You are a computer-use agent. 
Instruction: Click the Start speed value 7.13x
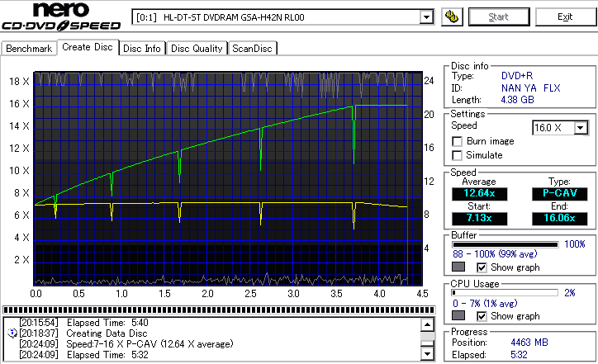pyautogui.click(x=479, y=219)
